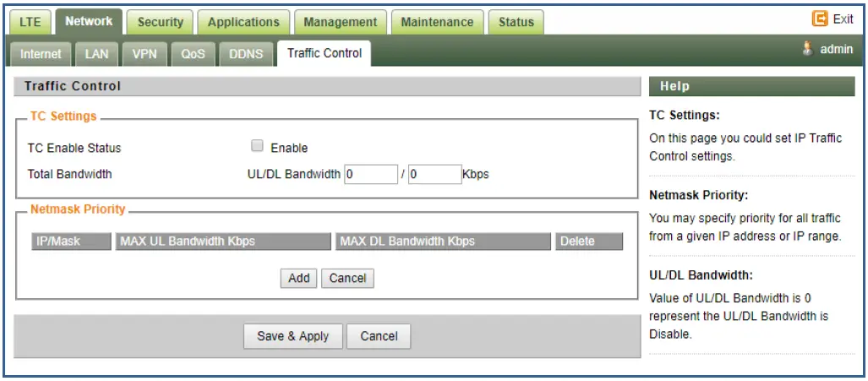Click Cancel next to the Add button
Screen dimensions: 868x381
pos(347,278)
